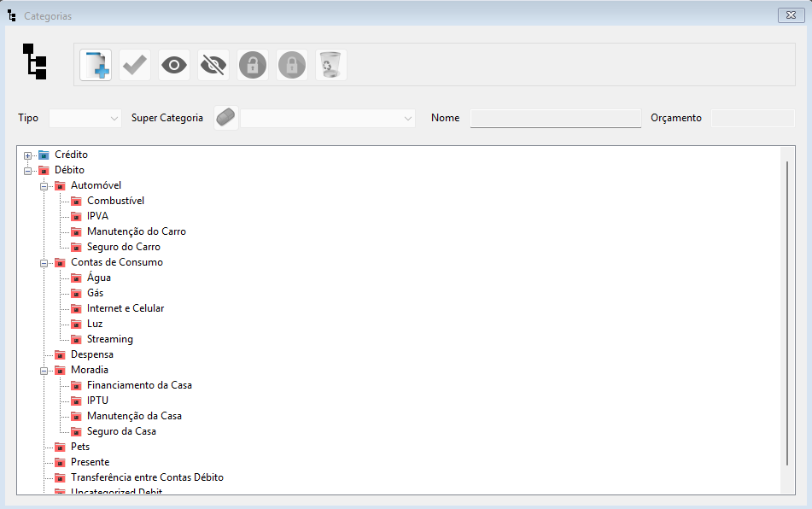Click the eraser icon beside Super Categoria
This screenshot has height=509, width=812.
click(225, 118)
